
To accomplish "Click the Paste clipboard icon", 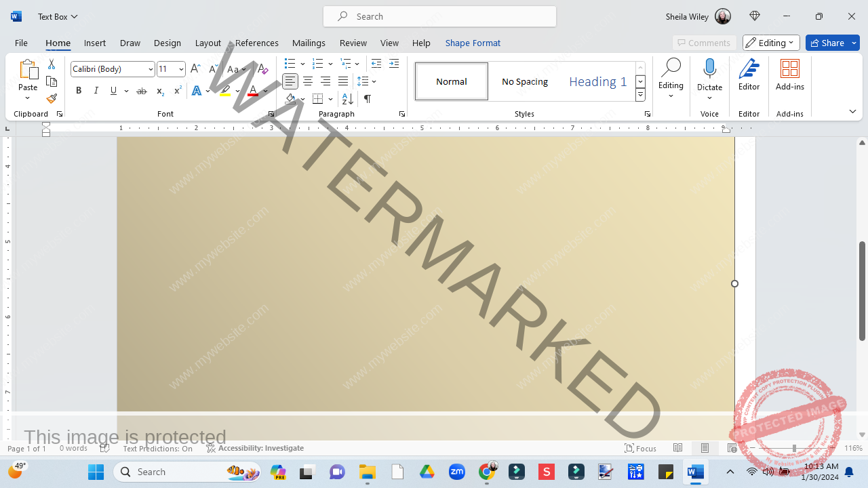I will [28, 70].
